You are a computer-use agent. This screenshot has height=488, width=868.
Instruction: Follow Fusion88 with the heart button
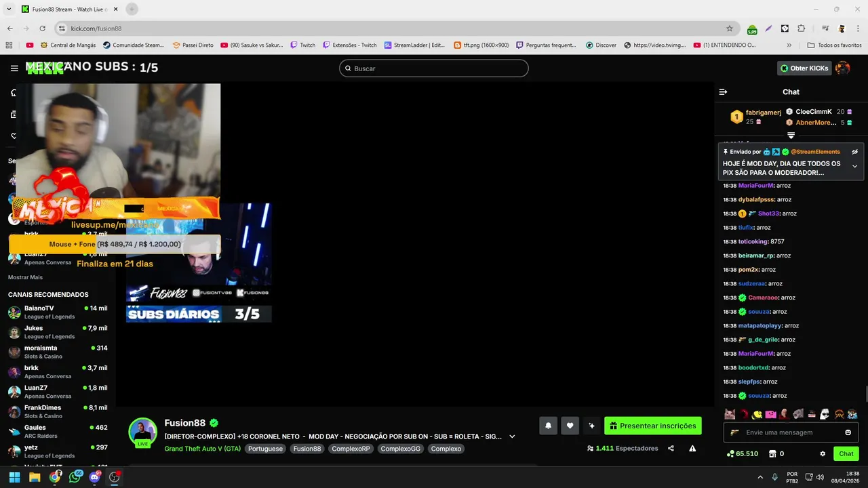point(570,426)
